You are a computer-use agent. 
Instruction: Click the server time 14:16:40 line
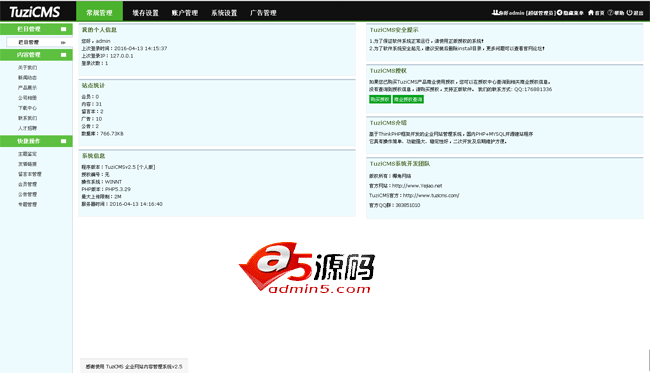122,204
